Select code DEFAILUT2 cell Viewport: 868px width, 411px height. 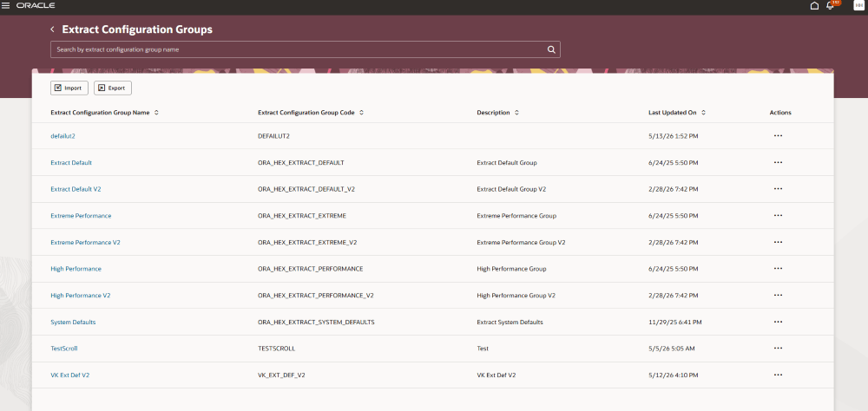click(274, 136)
